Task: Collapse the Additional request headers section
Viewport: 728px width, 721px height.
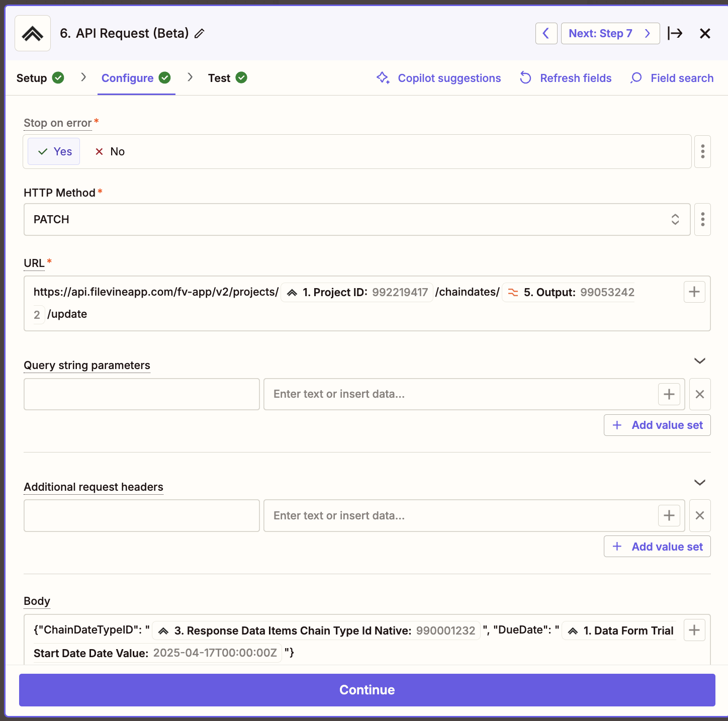Action: point(699,483)
